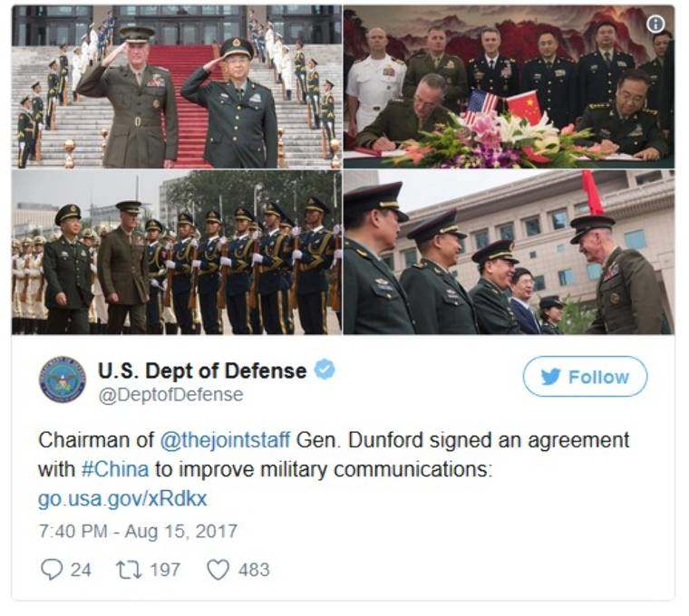View the saluting generals photo
The image size is (689, 616).
(x=177, y=86)
